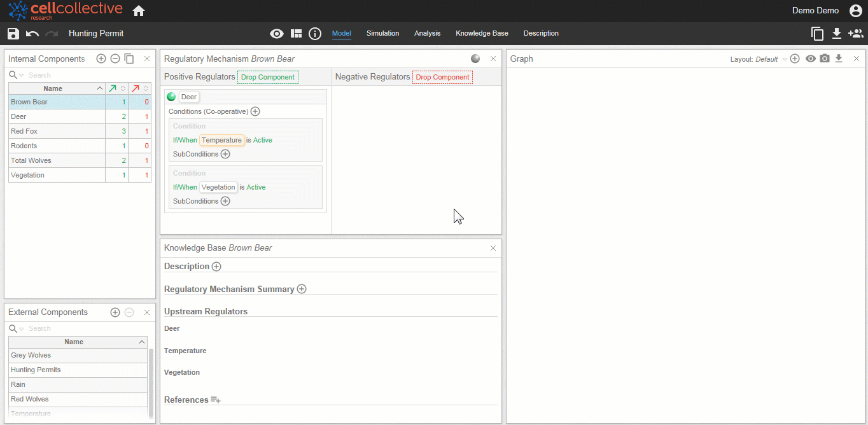The width and height of the screenshot is (868, 425).
Task: Sort Internal Components by Name column
Action: 57,88
